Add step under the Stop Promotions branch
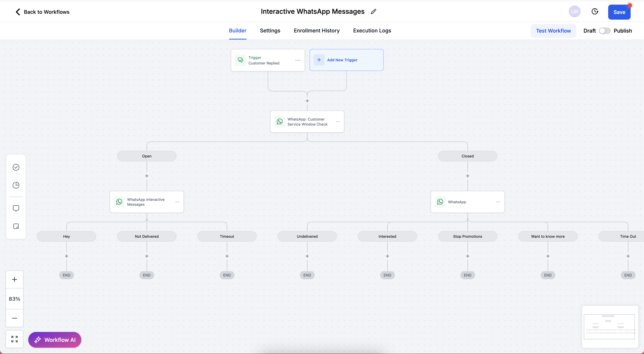 [468, 256]
